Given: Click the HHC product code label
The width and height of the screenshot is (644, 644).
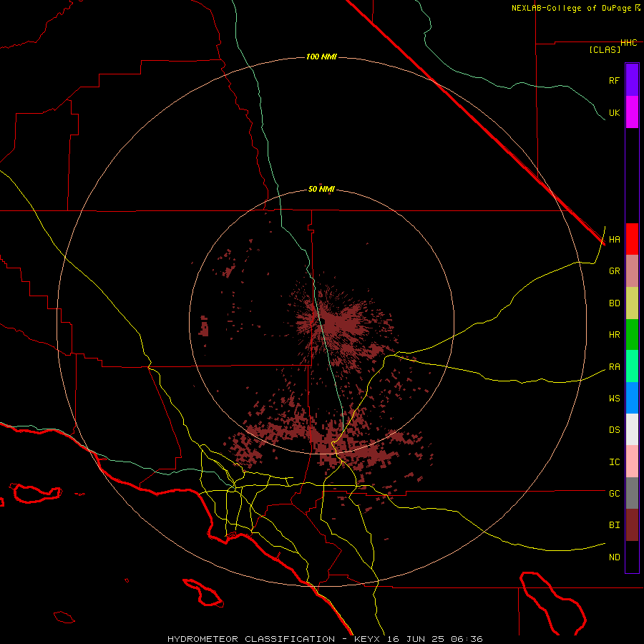Looking at the screenshot, I should [629, 43].
